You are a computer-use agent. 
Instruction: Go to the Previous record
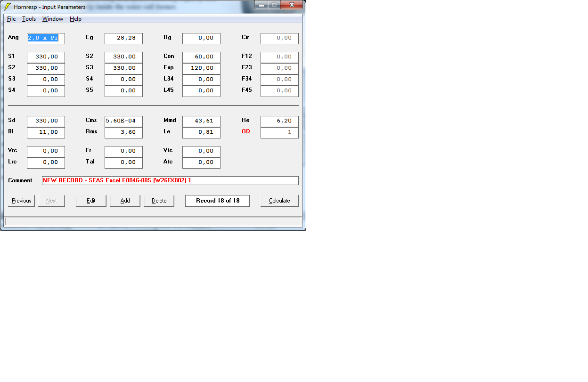point(22,201)
